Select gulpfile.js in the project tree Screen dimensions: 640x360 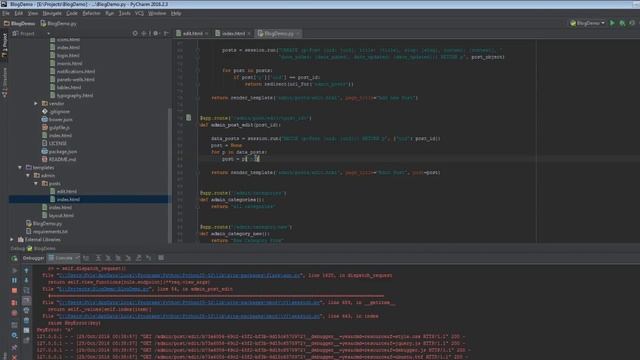point(56,128)
